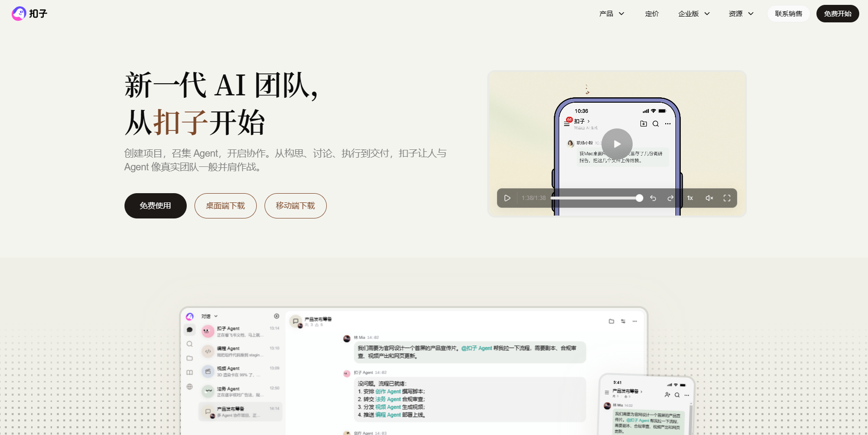Open the 扣子 Agent conversation at 13:14
Screen dimensions: 868x435
[x=241, y=331]
